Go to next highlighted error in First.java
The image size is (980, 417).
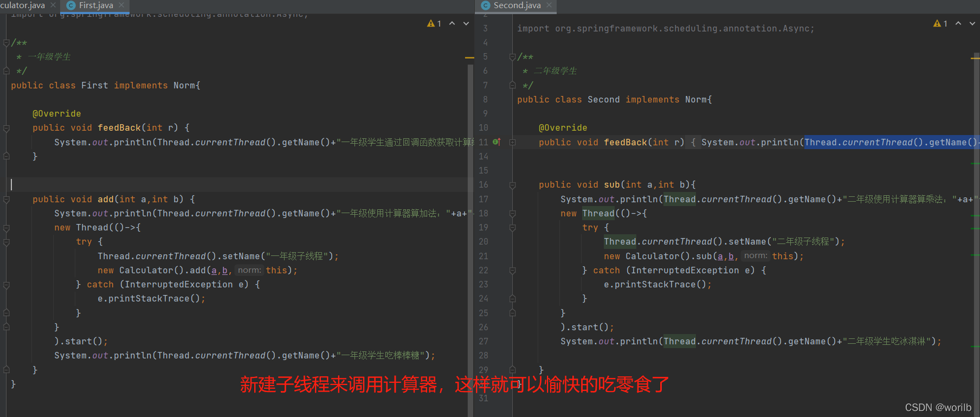click(x=466, y=23)
